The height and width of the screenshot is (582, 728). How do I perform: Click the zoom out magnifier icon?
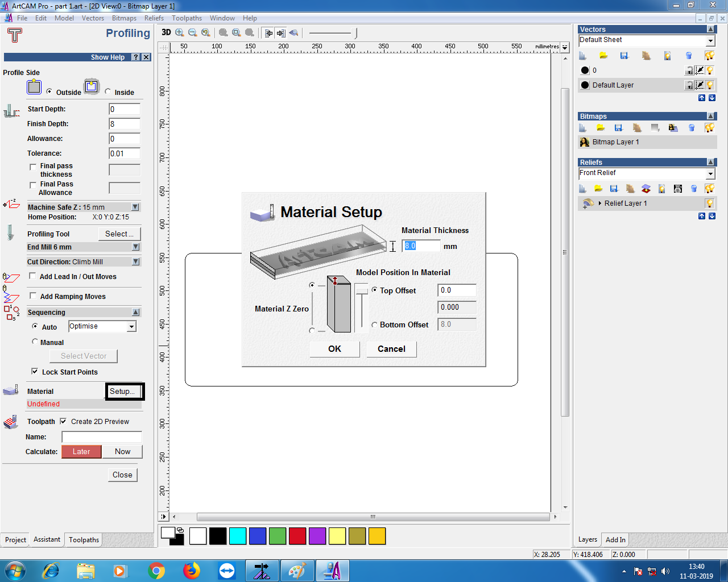pyautogui.click(x=192, y=32)
